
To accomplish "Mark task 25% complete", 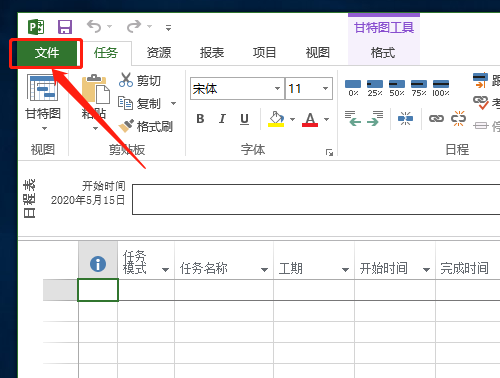I will (x=375, y=88).
